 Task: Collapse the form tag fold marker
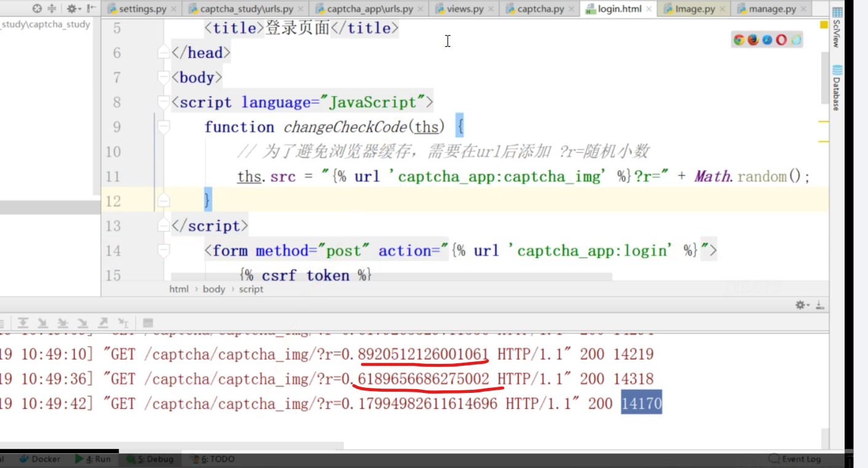click(x=163, y=251)
